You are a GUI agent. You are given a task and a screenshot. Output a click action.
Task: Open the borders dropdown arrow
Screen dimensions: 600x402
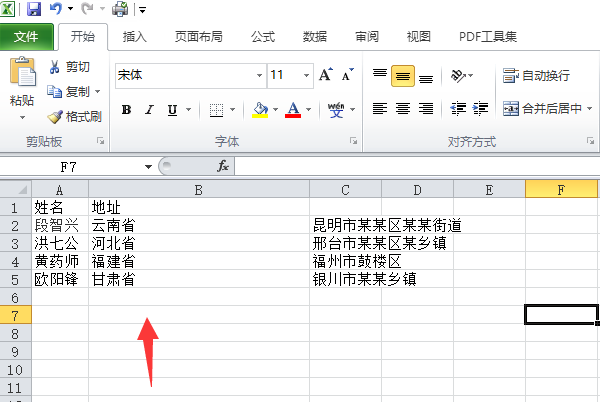click(x=232, y=110)
